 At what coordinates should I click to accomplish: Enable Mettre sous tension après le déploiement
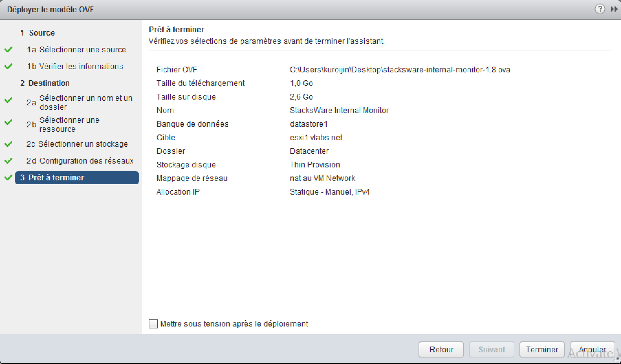(153, 324)
